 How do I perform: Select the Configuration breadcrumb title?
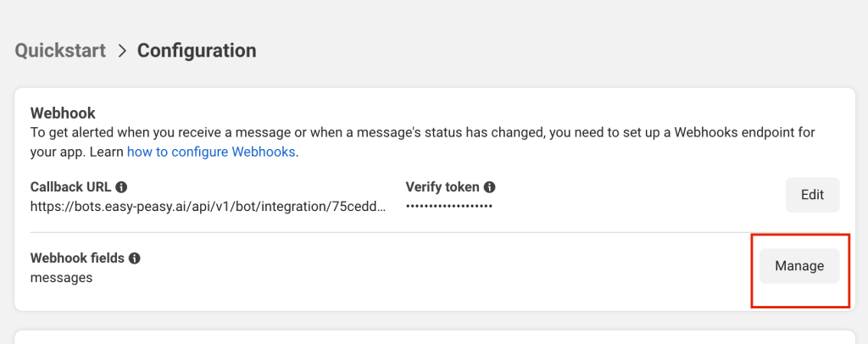click(x=197, y=51)
